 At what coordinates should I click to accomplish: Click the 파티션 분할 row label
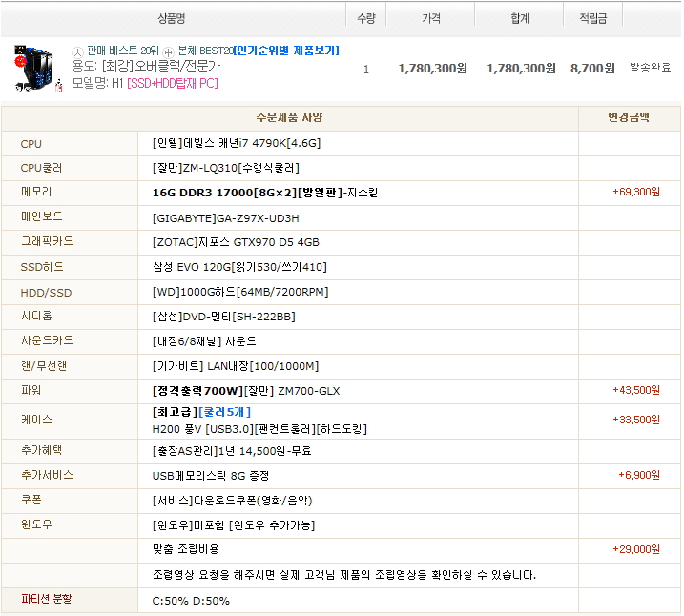(x=46, y=599)
